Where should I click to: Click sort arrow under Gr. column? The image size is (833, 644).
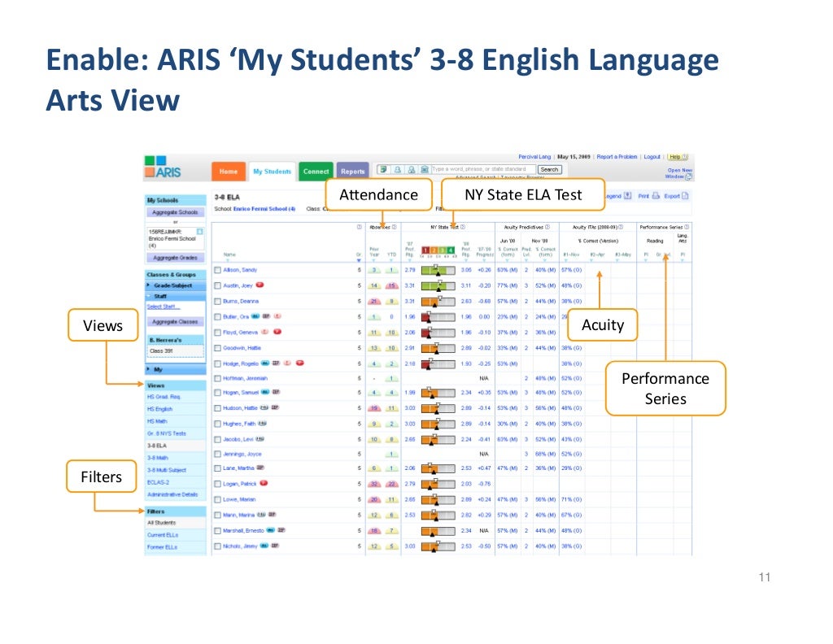(x=359, y=261)
